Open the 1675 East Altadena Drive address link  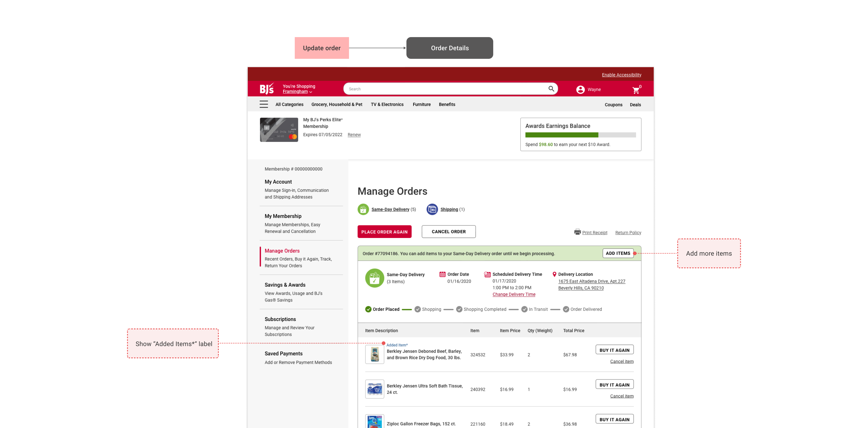[592, 285]
